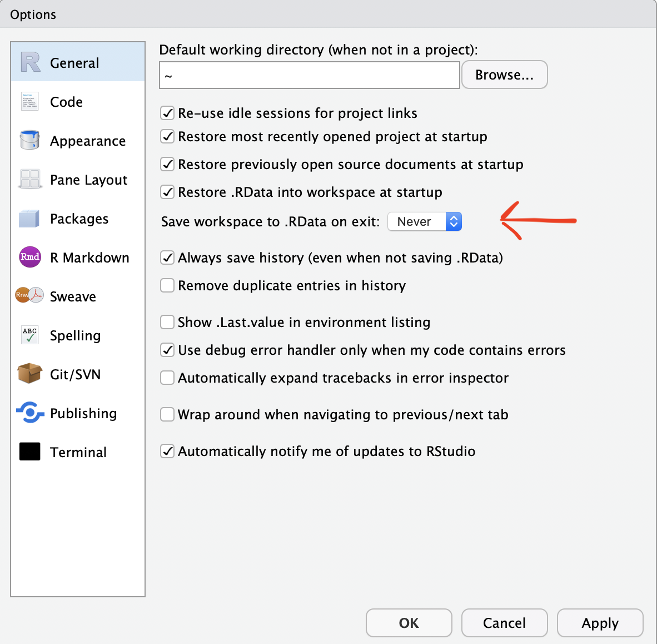The image size is (657, 644).
Task: Enable Remove duplicate entries in history
Action: pyautogui.click(x=167, y=285)
